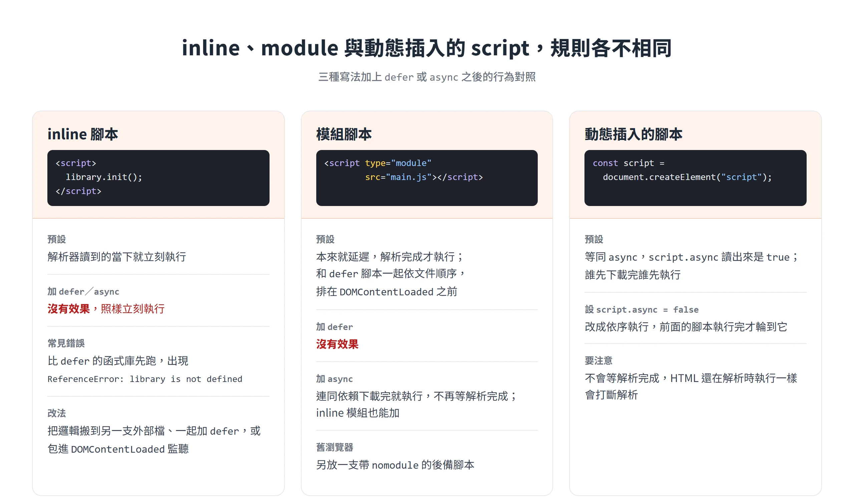The width and height of the screenshot is (854, 504).
Task: Click the 預設 label in module card
Action: [x=325, y=239]
